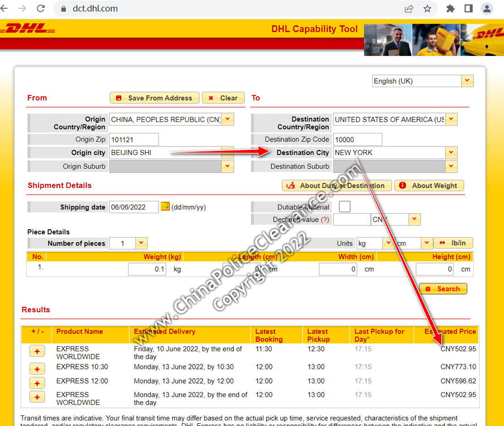Screen dimensions: 504x426
Task: Click the Search button
Action: pyautogui.click(x=443, y=289)
